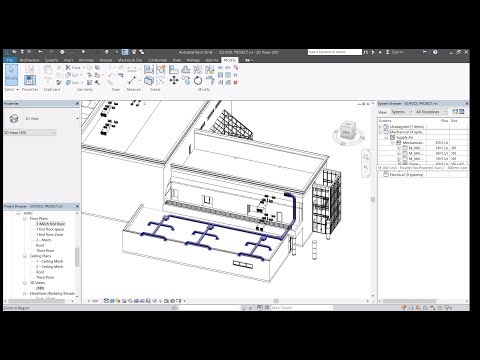Select the Rotate tool
480x360 pixels.
[198, 80]
